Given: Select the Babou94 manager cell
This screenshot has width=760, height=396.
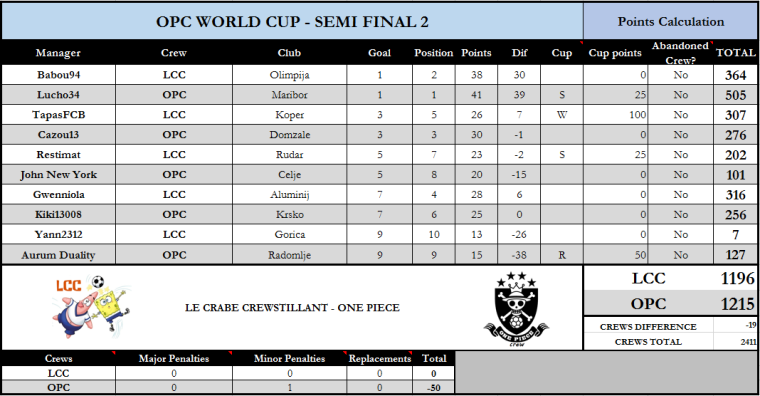Looking at the screenshot, I should [59, 75].
